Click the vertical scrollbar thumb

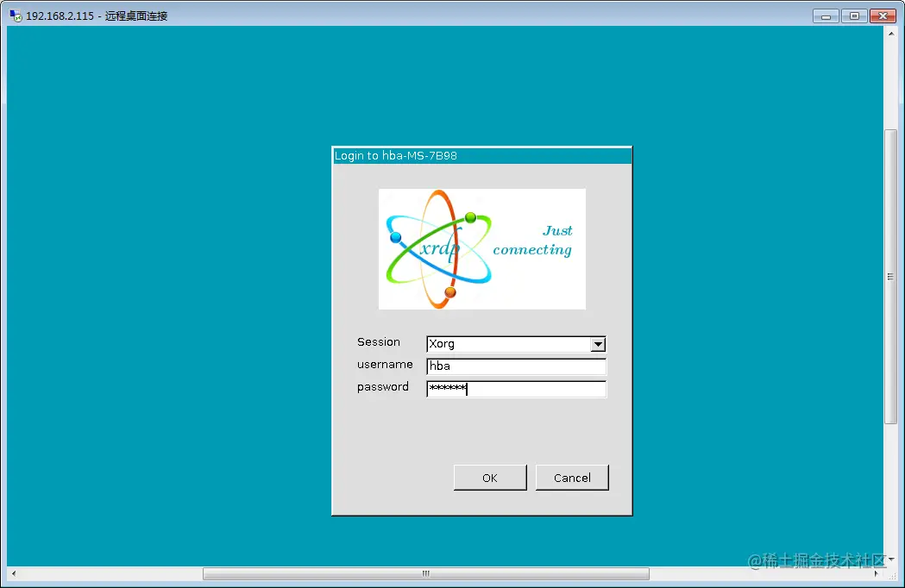point(891,277)
